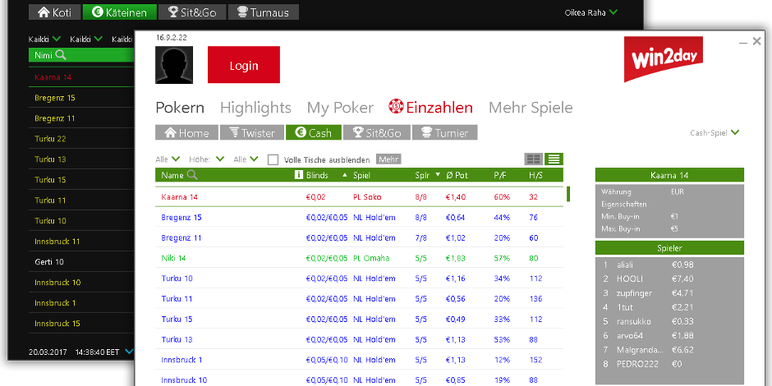Open Mehr Spiele section
The width and height of the screenshot is (772, 386).
tap(530, 108)
